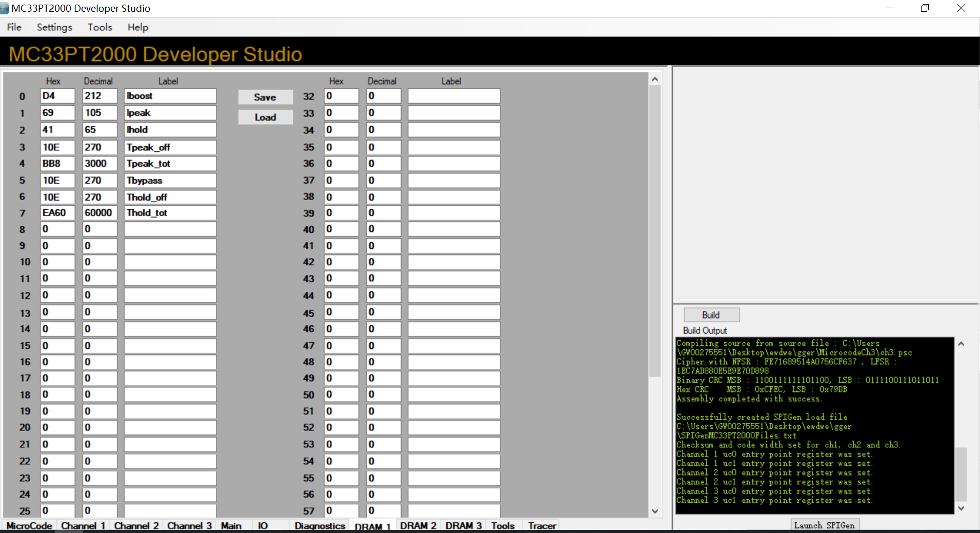The height and width of the screenshot is (533, 980).
Task: Open the File menu
Action: [x=14, y=27]
